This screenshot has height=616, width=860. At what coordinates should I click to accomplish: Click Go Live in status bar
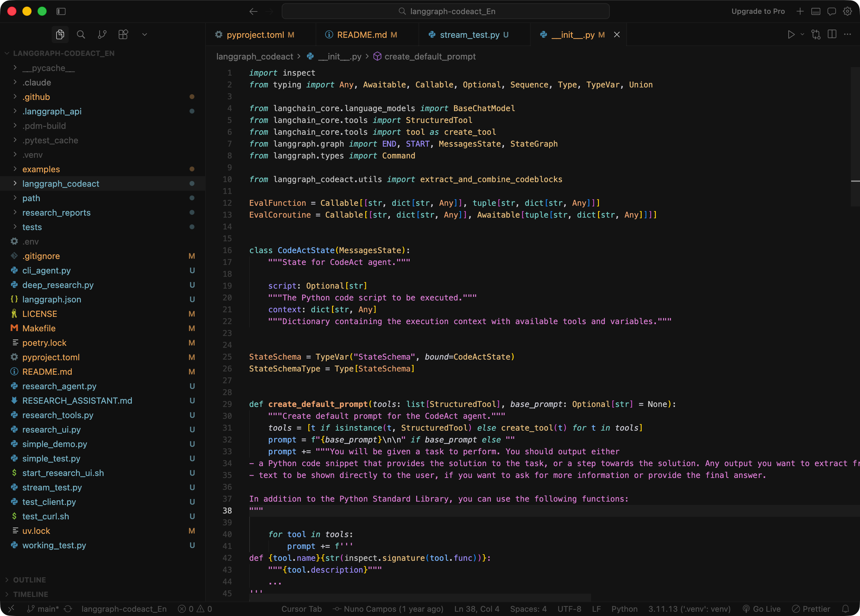[x=761, y=609]
